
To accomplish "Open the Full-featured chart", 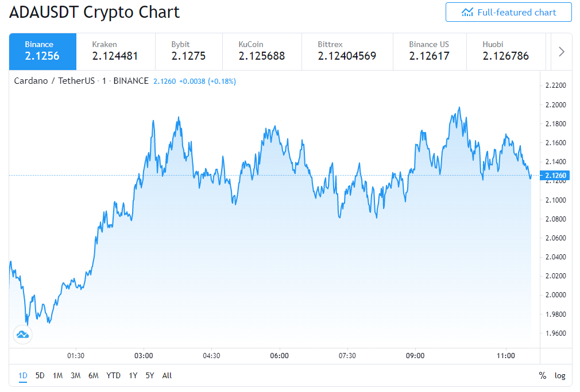I will 509,12.
